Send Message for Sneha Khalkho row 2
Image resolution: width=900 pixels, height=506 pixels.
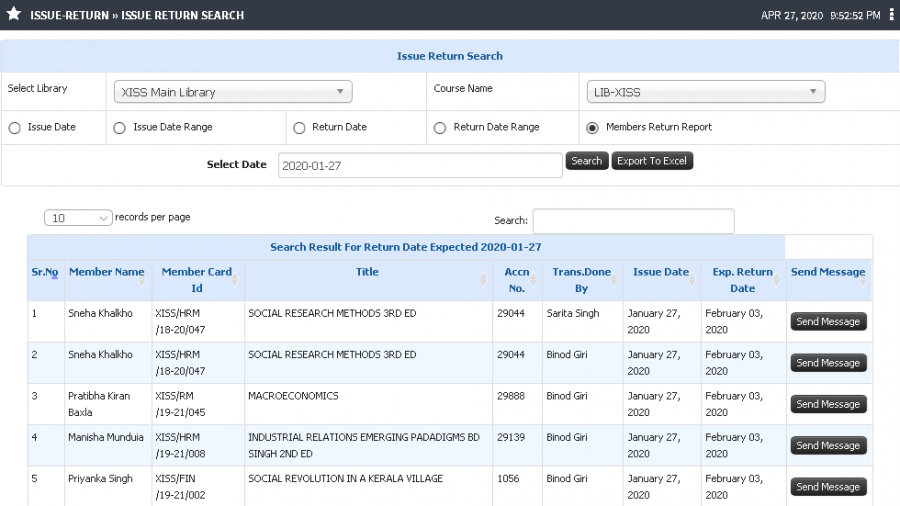coord(828,363)
